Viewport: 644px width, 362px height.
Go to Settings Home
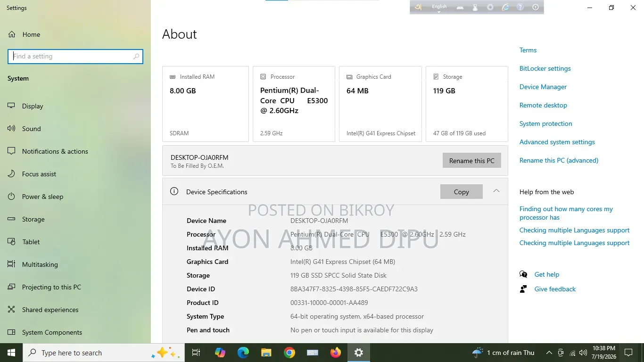coord(75,34)
